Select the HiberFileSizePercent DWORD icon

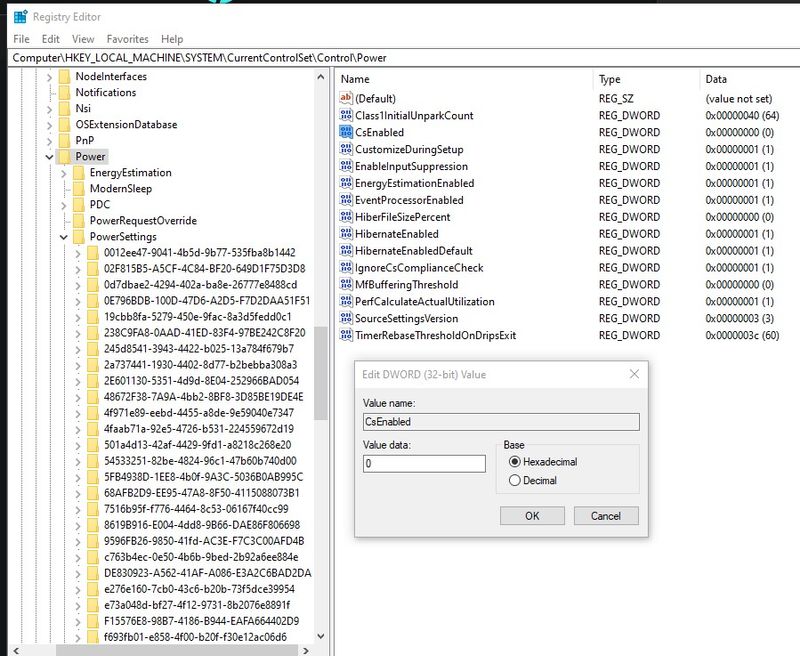point(346,216)
